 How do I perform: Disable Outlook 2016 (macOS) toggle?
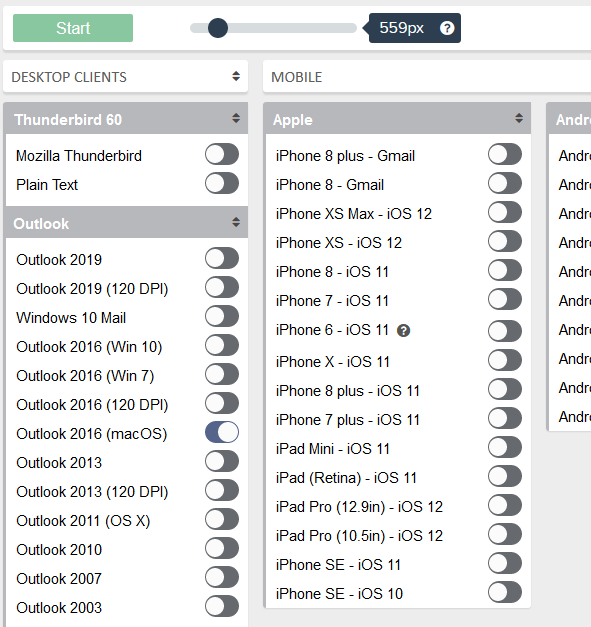(222, 432)
